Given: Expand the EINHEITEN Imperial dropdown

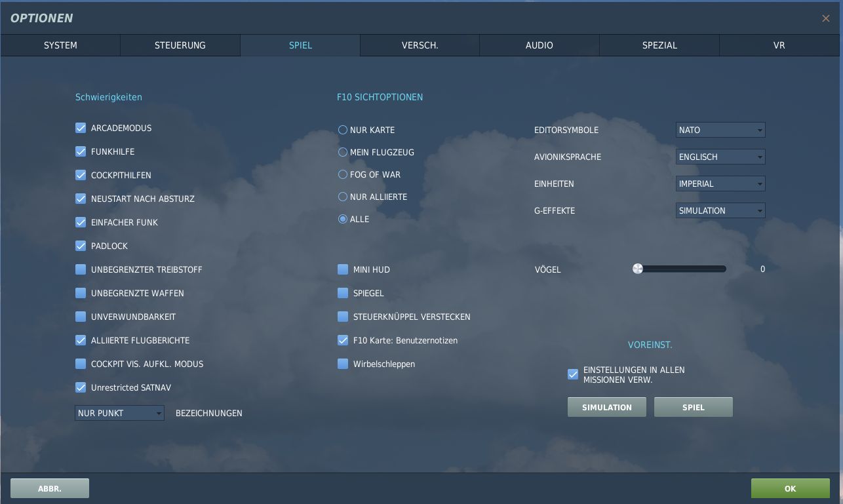Looking at the screenshot, I should 720,184.
